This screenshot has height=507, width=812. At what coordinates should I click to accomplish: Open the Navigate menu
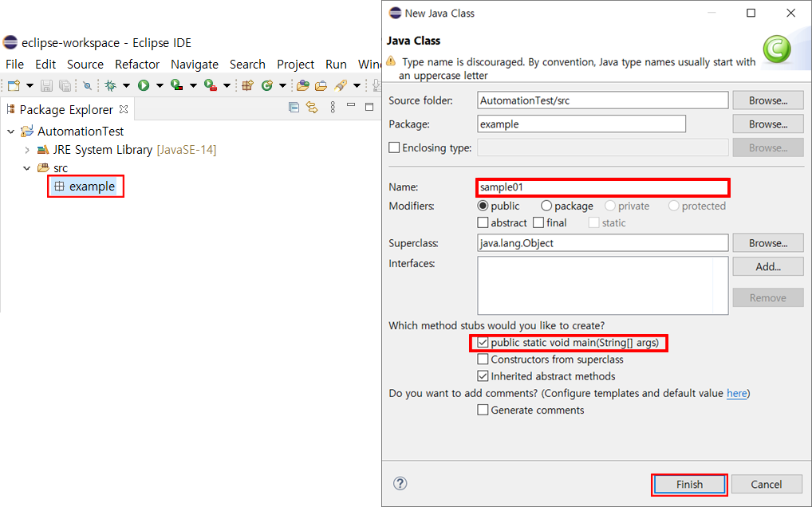(194, 64)
